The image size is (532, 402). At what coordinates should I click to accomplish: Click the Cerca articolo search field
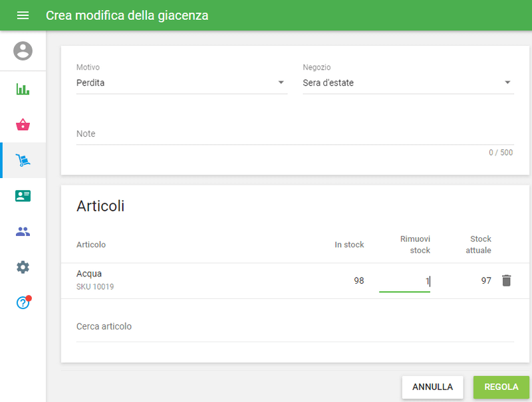pos(295,327)
